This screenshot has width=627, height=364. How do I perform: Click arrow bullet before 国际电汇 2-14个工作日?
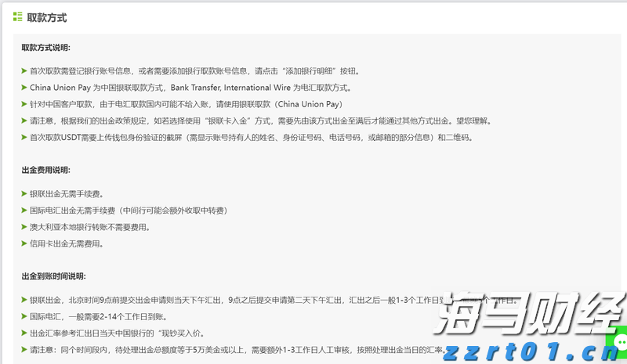[24, 316]
